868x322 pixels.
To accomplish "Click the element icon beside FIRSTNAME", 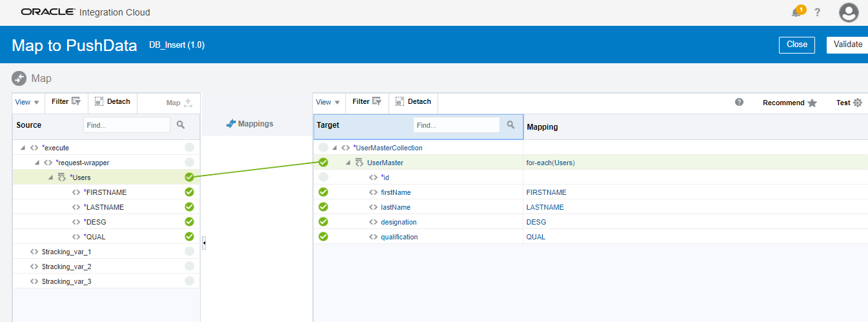I will click(x=76, y=192).
